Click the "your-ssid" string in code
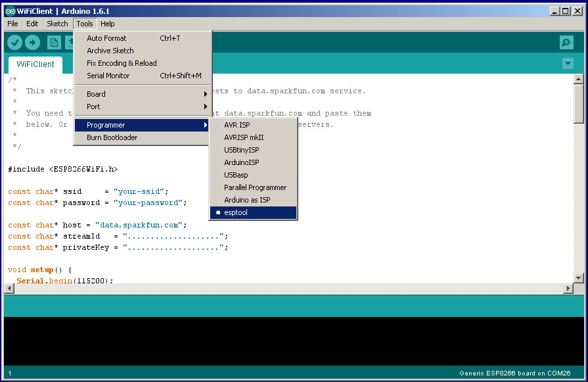The image size is (588, 382). point(139,191)
